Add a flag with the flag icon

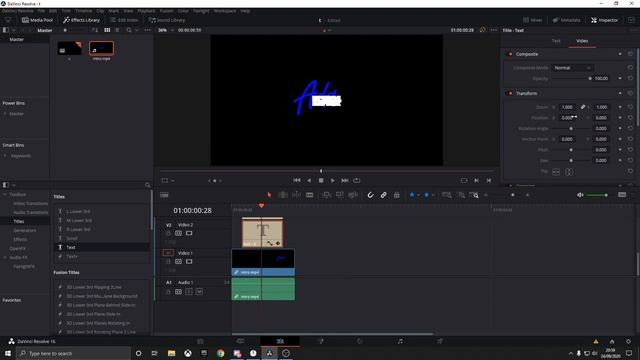point(412,195)
